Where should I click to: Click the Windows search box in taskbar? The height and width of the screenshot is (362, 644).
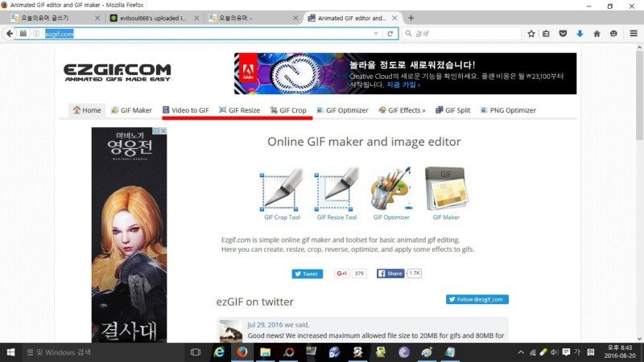[x=103, y=352]
